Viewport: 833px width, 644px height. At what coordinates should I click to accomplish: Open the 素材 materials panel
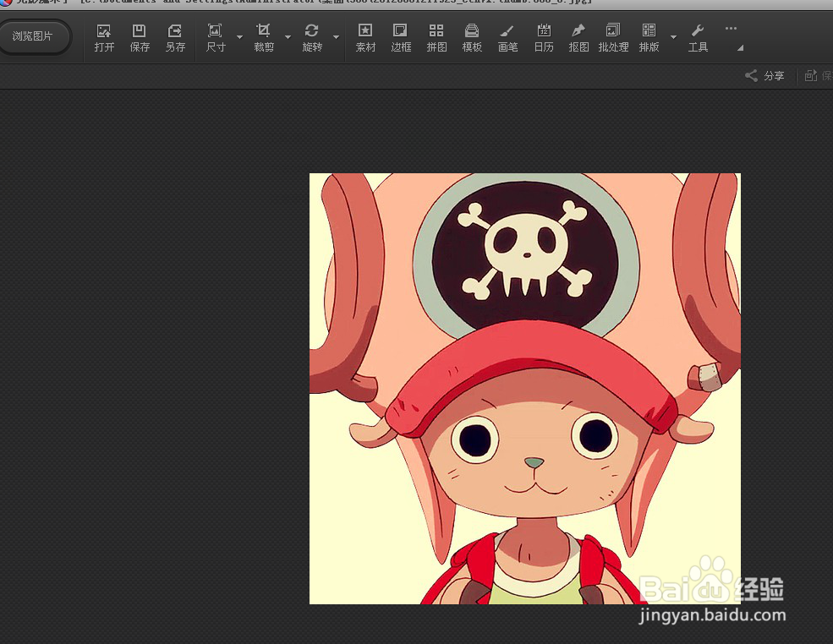(365, 38)
